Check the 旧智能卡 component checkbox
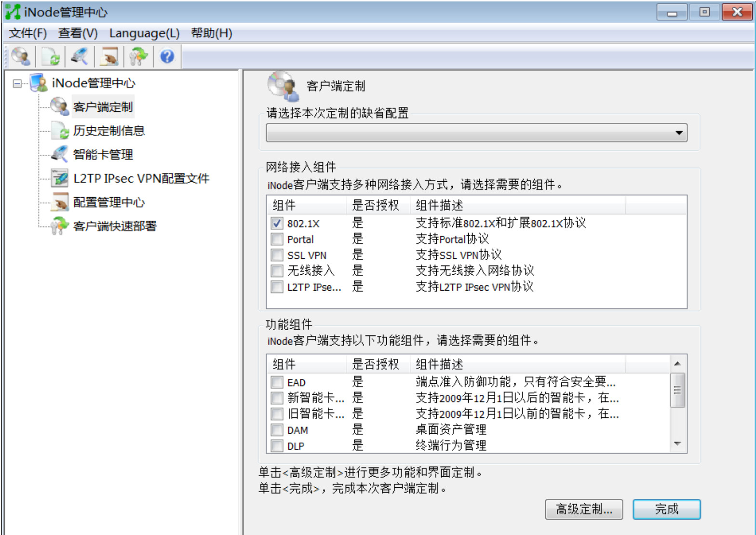This screenshot has height=535, width=756. point(277,414)
